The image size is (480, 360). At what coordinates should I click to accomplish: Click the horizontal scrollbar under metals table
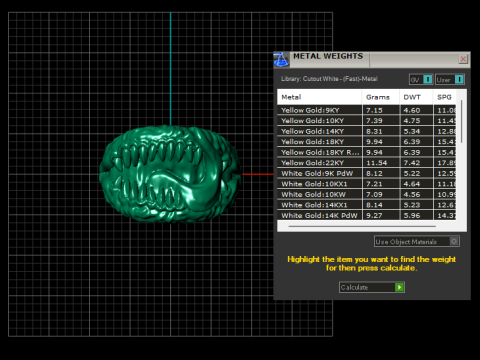[362, 226]
